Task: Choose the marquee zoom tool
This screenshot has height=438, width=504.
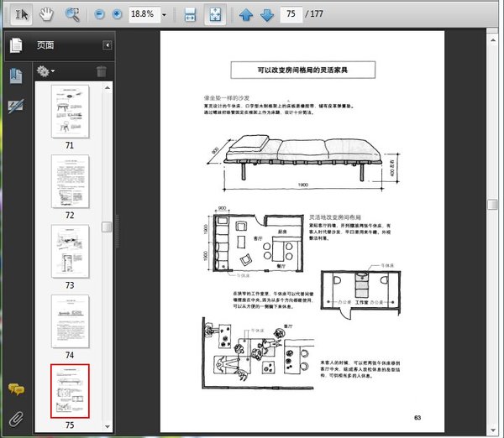Action: (x=72, y=14)
